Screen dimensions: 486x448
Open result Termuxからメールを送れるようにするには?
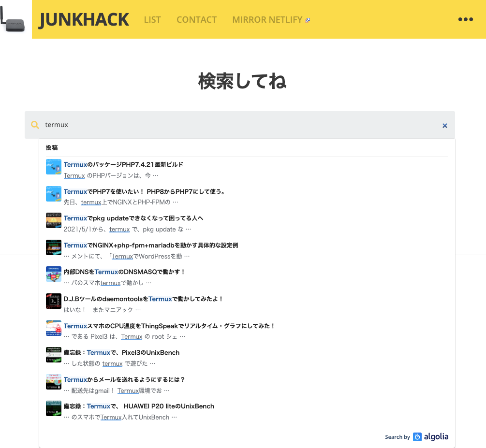click(x=124, y=379)
